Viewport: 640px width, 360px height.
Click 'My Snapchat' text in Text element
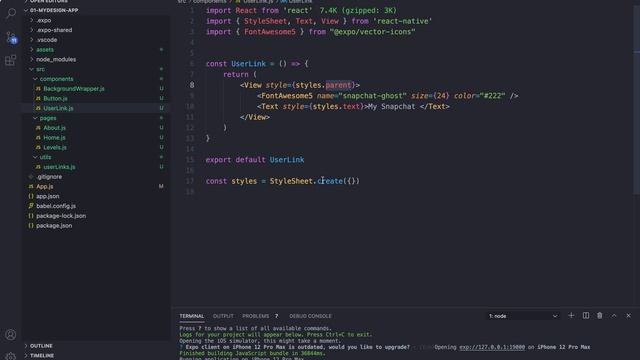click(x=391, y=107)
